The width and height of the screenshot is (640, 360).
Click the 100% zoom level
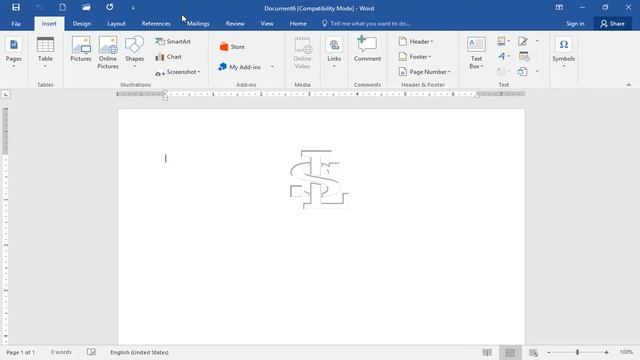pyautogui.click(x=626, y=352)
